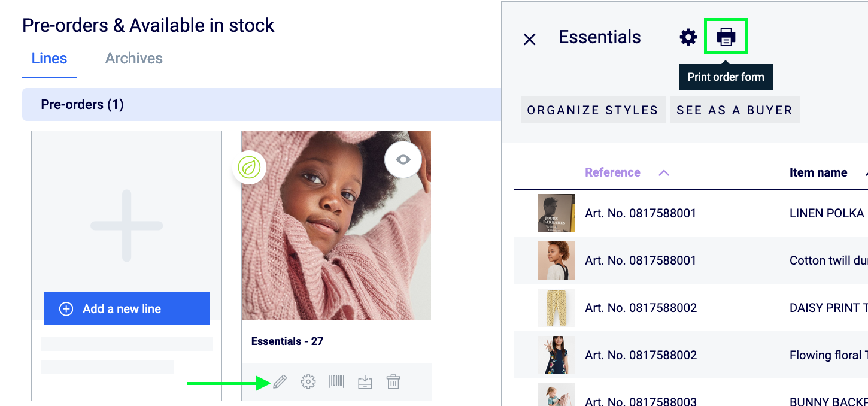The image size is (868, 406).
Task: Click the Print order form printer icon
Action: point(726,37)
